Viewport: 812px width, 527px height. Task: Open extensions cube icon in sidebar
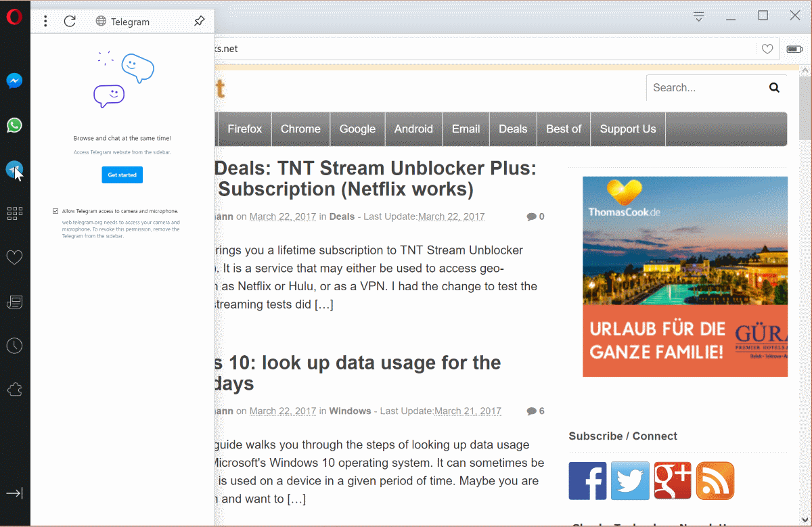(x=14, y=390)
